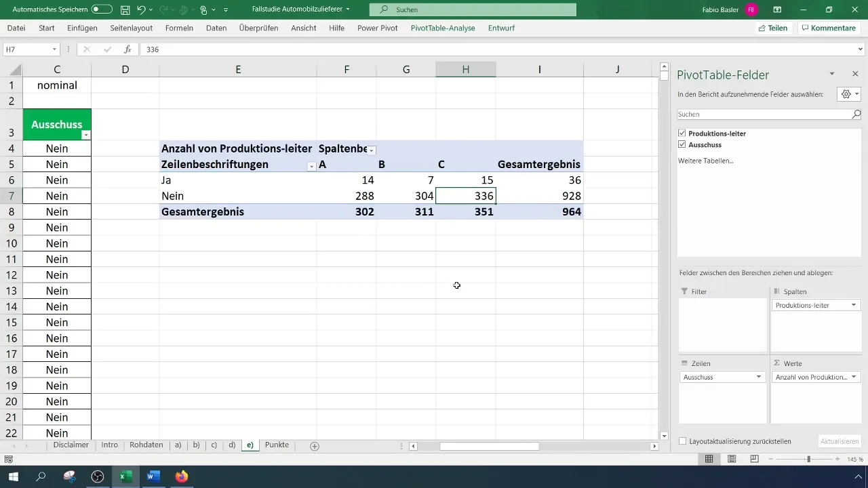Open Word from the taskbar
This screenshot has width=868, height=488.
tap(153, 476)
